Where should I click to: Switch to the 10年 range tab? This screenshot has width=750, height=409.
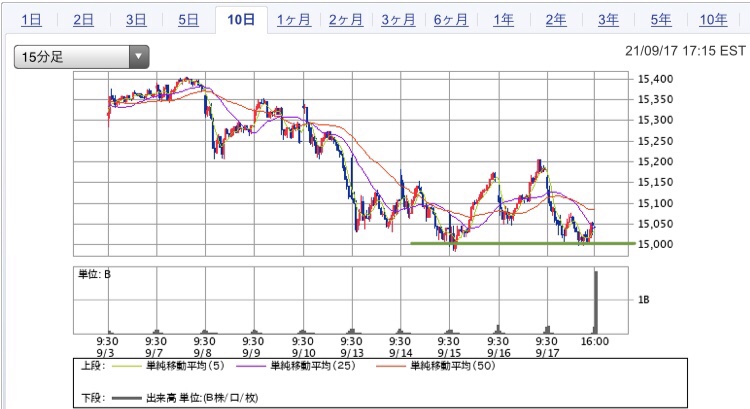point(713,20)
